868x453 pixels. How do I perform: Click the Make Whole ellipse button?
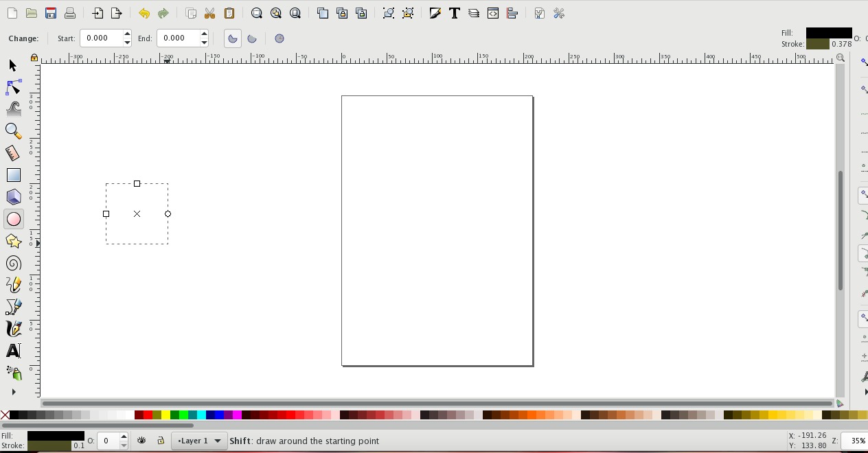tap(279, 38)
